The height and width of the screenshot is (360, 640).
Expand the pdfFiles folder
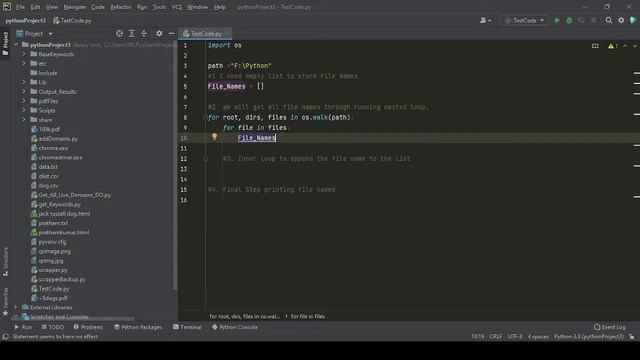[24, 101]
